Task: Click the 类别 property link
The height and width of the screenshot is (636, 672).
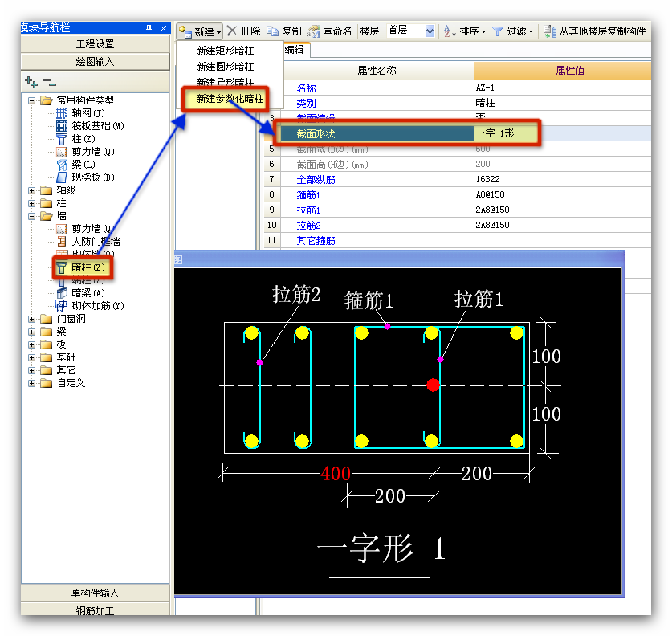Action: tap(306, 104)
